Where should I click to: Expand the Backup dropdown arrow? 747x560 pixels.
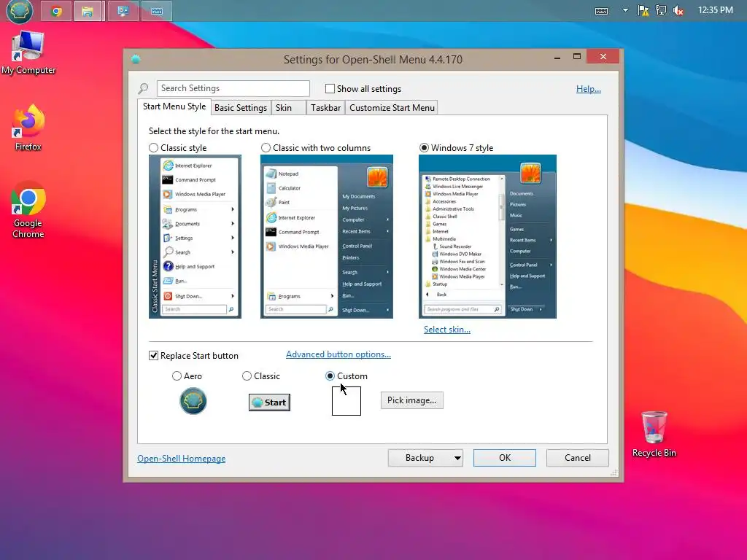tap(457, 458)
